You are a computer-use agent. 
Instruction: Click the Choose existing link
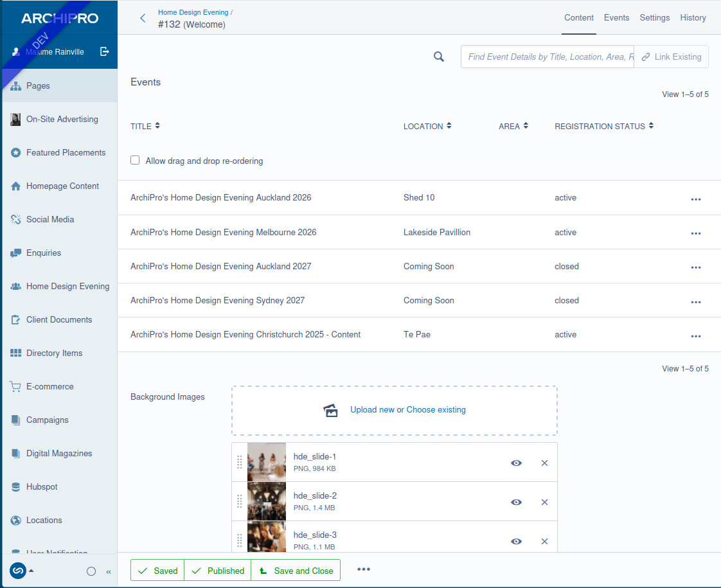click(436, 409)
